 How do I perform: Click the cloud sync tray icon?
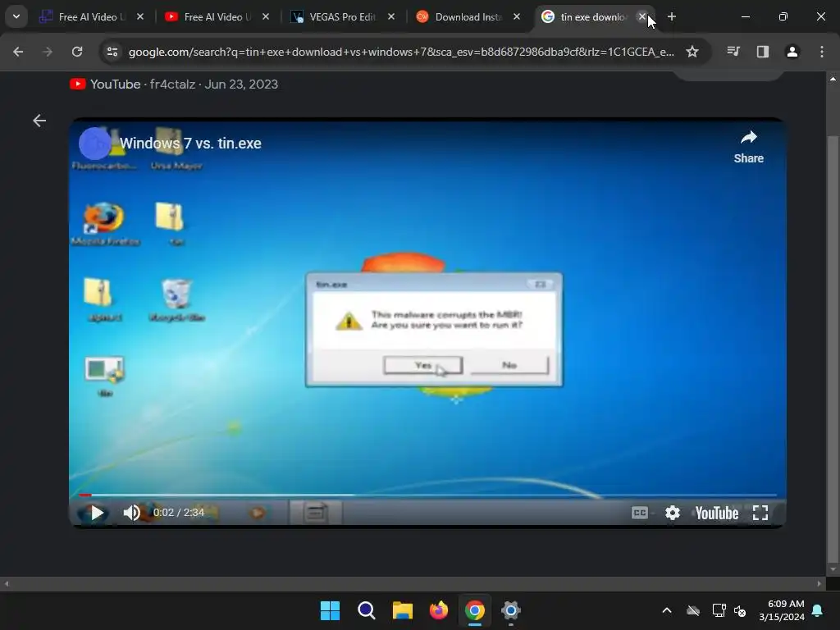[x=693, y=610]
